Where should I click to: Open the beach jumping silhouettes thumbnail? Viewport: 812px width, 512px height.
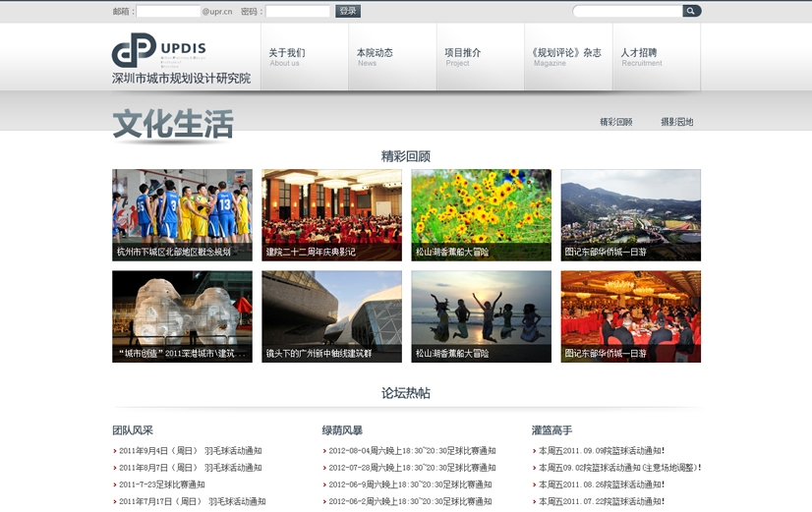(x=481, y=316)
